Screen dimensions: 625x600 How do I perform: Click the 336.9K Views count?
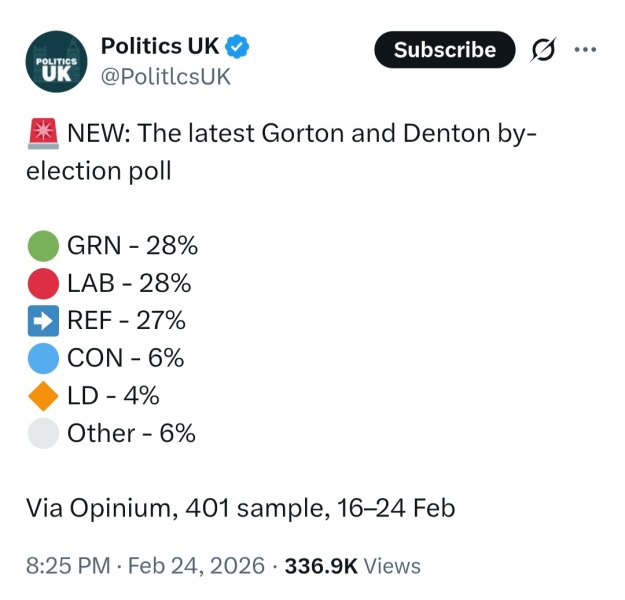[353, 566]
